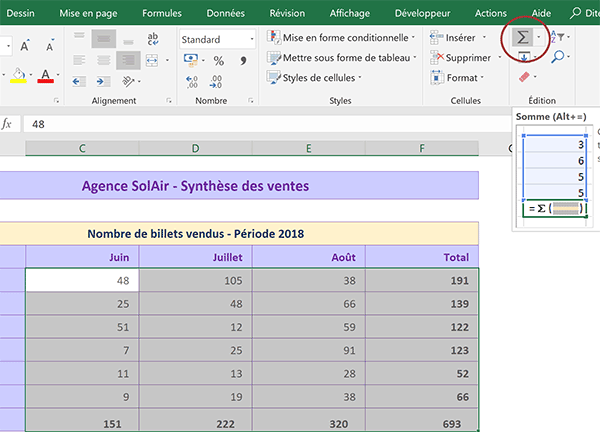Click Mettre sous forme de tableau

tap(341, 58)
